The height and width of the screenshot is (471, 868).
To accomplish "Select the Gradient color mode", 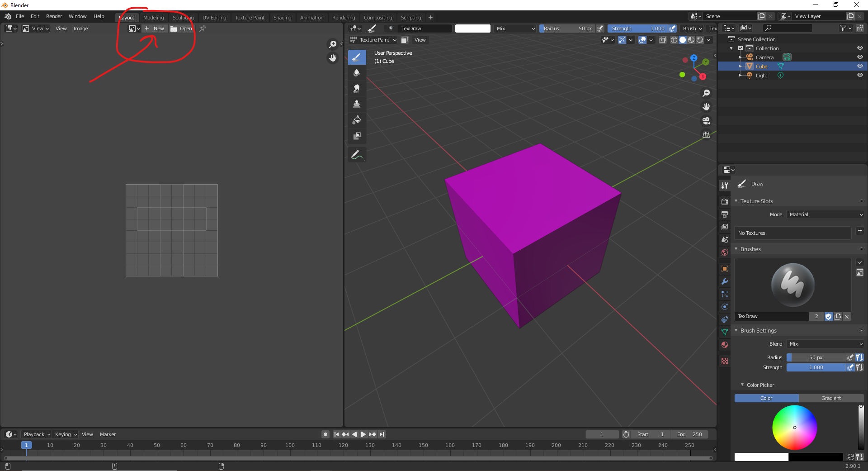I will 831,398.
